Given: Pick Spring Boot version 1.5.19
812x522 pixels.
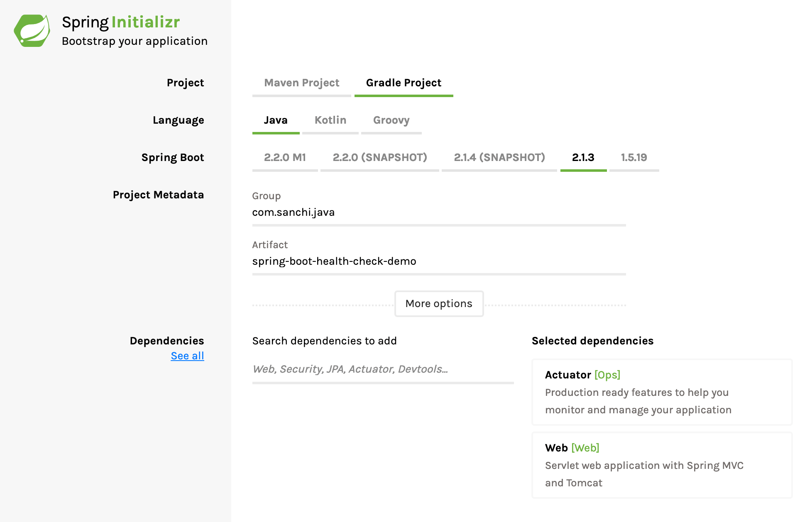Looking at the screenshot, I should [634, 158].
